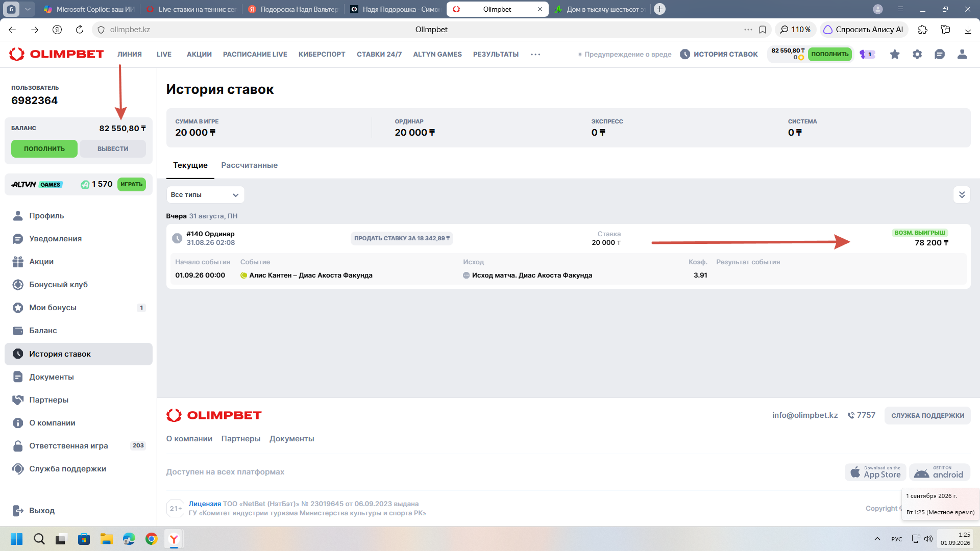980x551 pixels.
Task: Collapse all bets with double-chevron button
Action: (x=962, y=194)
